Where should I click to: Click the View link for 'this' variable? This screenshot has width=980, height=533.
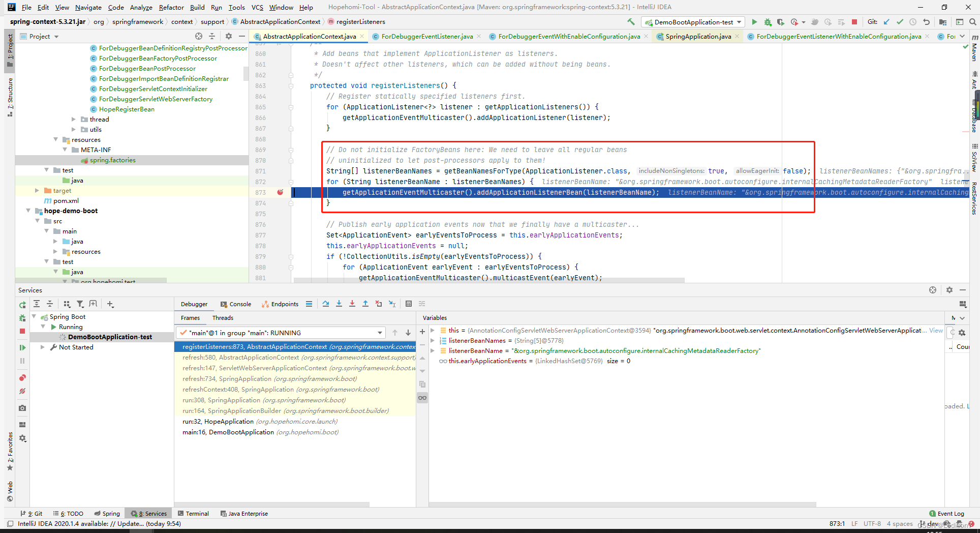pos(936,330)
